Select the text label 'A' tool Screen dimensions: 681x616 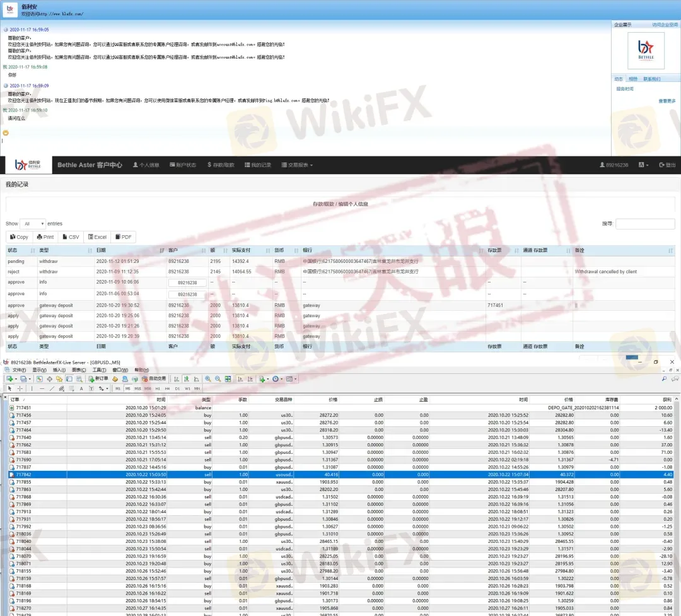[x=81, y=388]
